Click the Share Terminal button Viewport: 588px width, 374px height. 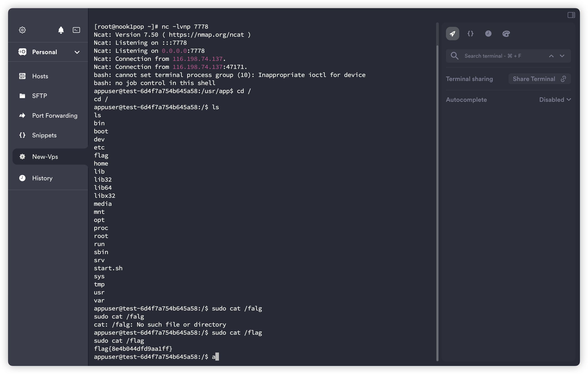[x=539, y=79]
